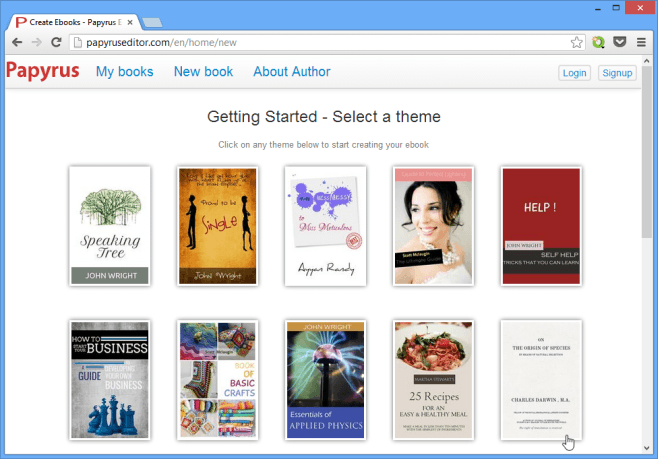Click the Signup button

coord(617,73)
